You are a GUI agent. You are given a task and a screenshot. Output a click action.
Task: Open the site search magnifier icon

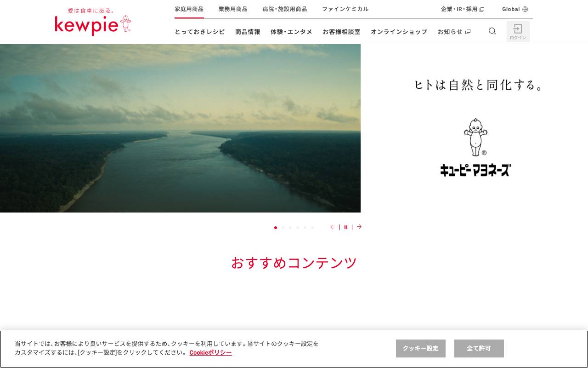(492, 31)
